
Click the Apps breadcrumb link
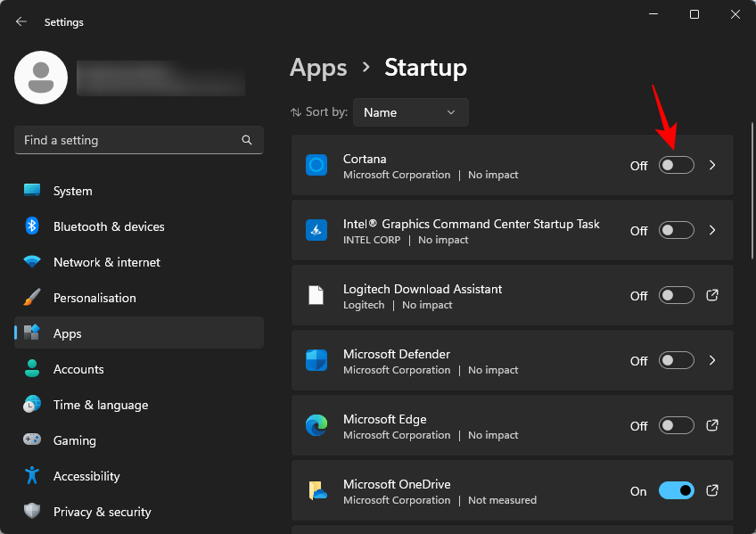318,68
